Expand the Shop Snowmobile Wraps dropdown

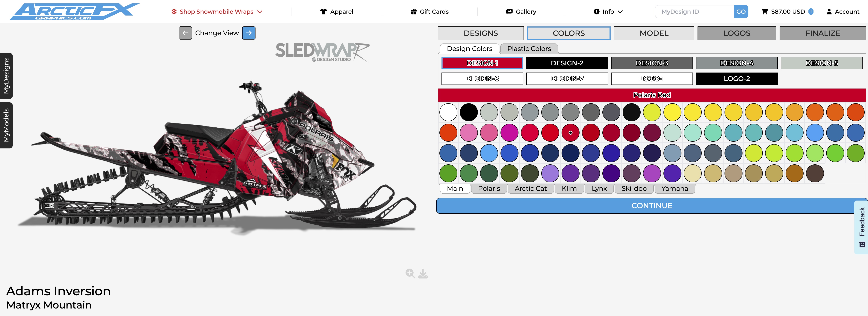(x=217, y=11)
